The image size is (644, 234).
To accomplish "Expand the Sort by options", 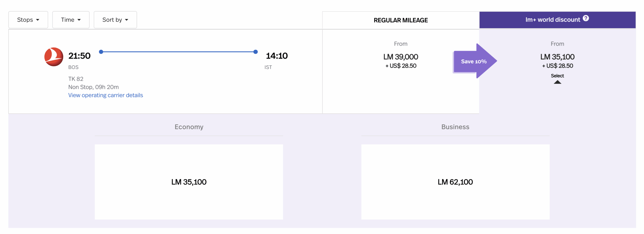I will 115,20.
